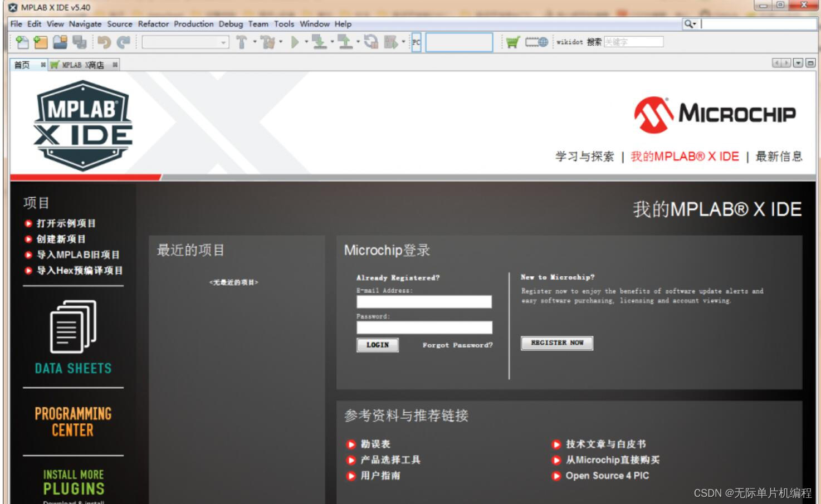Click the Save All toolbar icon
This screenshot has height=504, width=821.
tap(80, 42)
